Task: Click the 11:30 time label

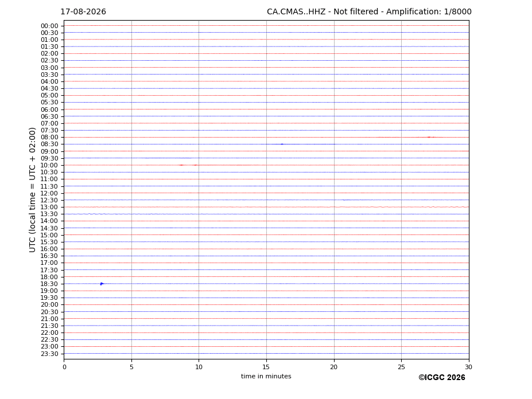Action: click(x=49, y=186)
